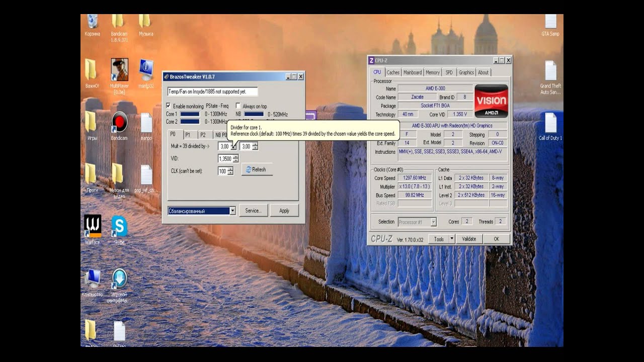Click the VISION AMD logo in CPU-Z
The height and width of the screenshot is (362, 644).
click(491, 101)
